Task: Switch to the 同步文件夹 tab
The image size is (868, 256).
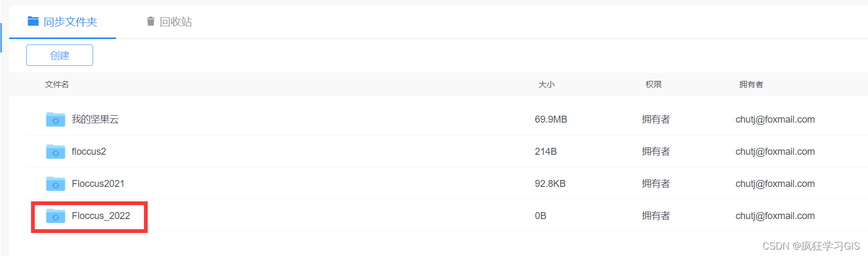Action: click(70, 22)
